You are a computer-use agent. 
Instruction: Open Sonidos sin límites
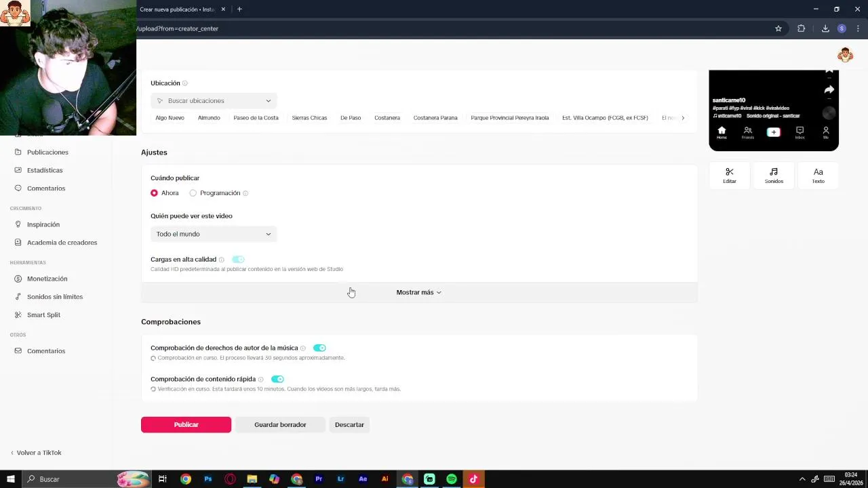pyautogui.click(x=55, y=297)
